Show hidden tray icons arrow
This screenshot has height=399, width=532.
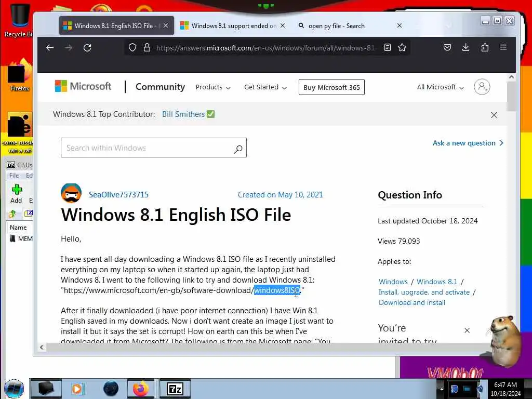pos(442,389)
